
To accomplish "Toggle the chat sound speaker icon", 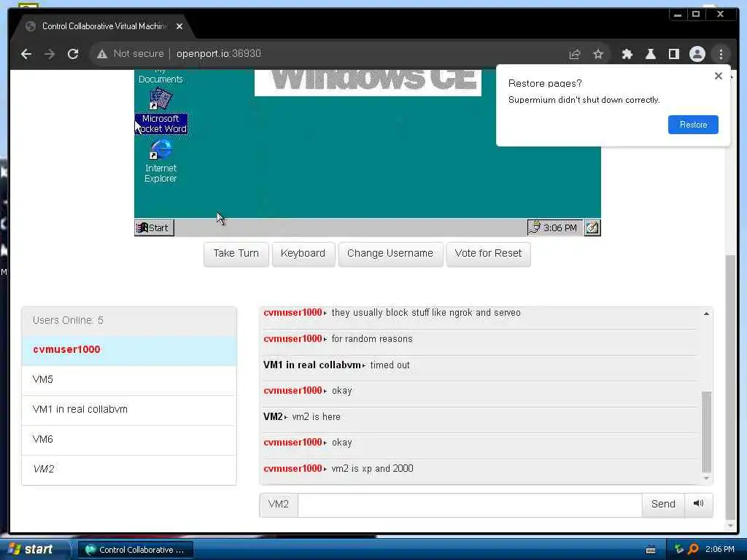I will (698, 505).
